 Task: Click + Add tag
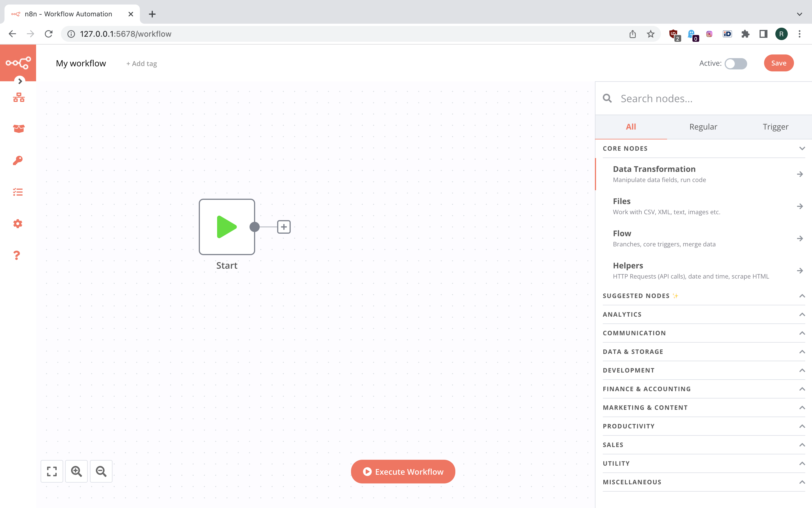141,63
